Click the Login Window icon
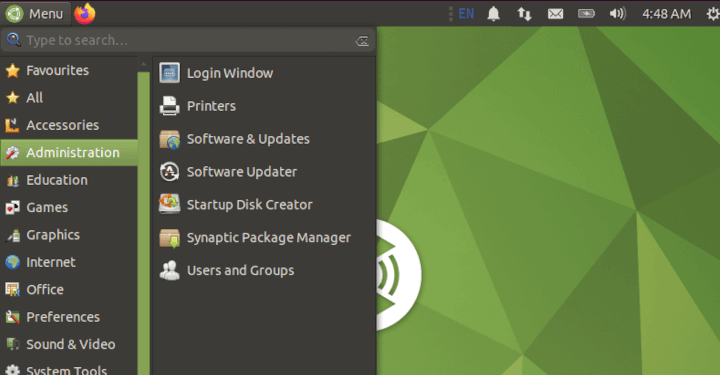The width and height of the screenshot is (720, 375). (x=169, y=73)
